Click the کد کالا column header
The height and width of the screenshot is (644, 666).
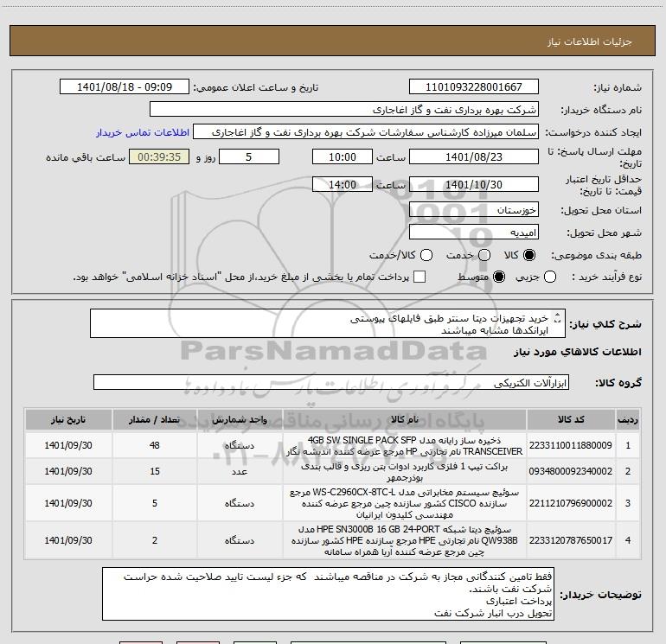click(x=571, y=419)
